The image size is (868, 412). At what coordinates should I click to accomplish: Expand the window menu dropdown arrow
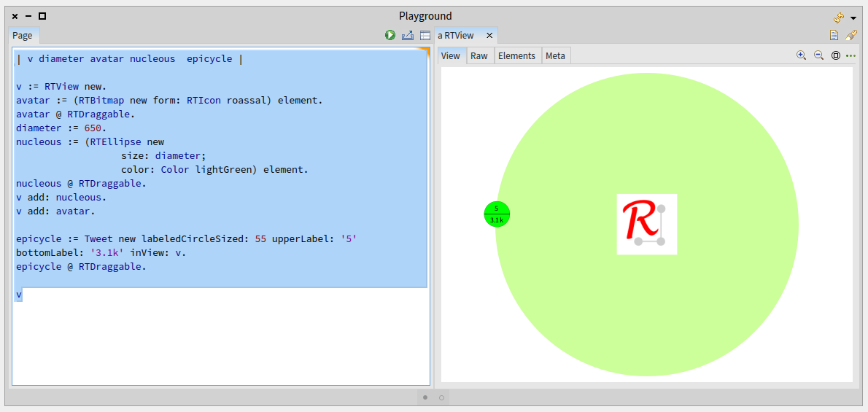pyautogui.click(x=853, y=18)
